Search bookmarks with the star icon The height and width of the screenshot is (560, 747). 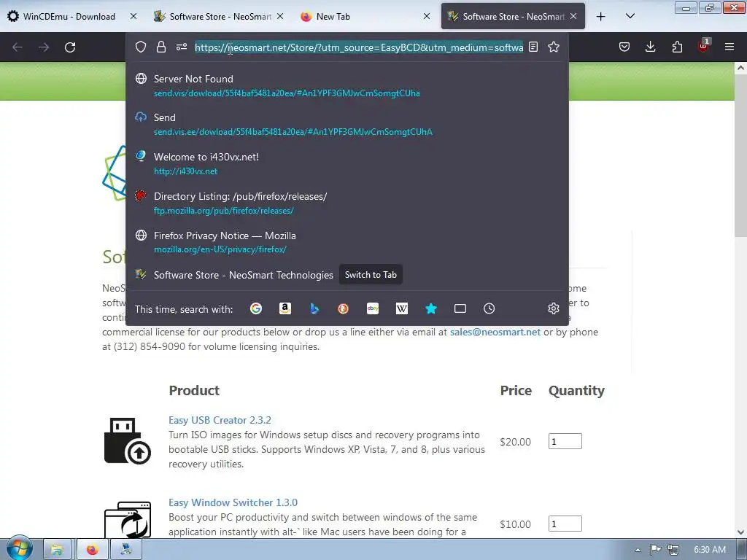coord(431,308)
